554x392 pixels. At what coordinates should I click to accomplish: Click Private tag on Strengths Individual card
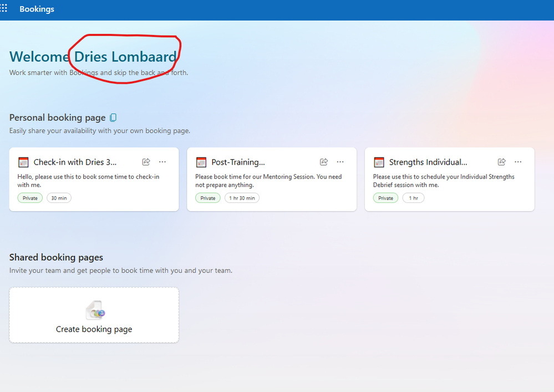click(x=385, y=198)
